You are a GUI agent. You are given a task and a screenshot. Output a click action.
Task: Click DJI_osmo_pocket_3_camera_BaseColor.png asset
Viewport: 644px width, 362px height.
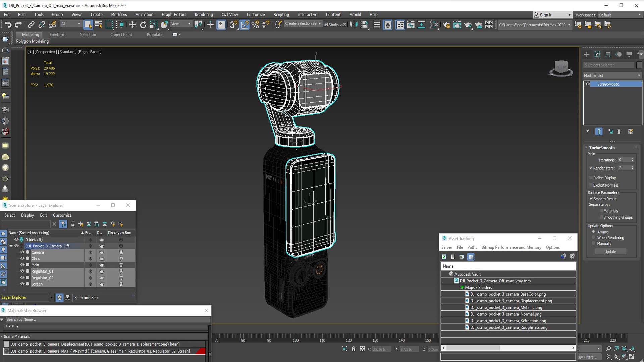(507, 294)
